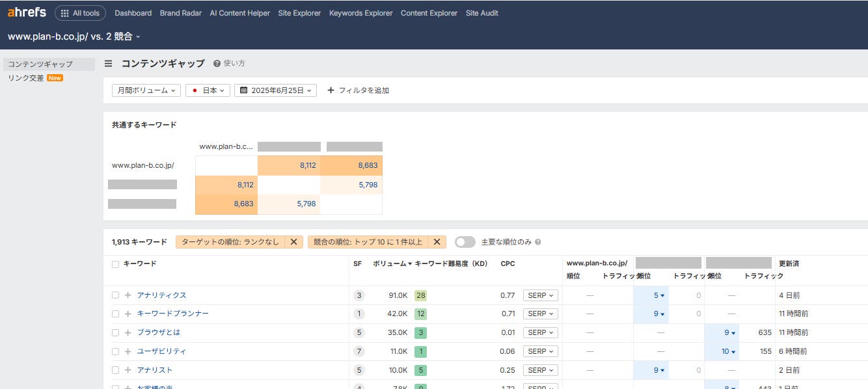This screenshot has height=389, width=868.
Task: Toggle the sidebar hamburger menu icon
Action: coord(109,64)
